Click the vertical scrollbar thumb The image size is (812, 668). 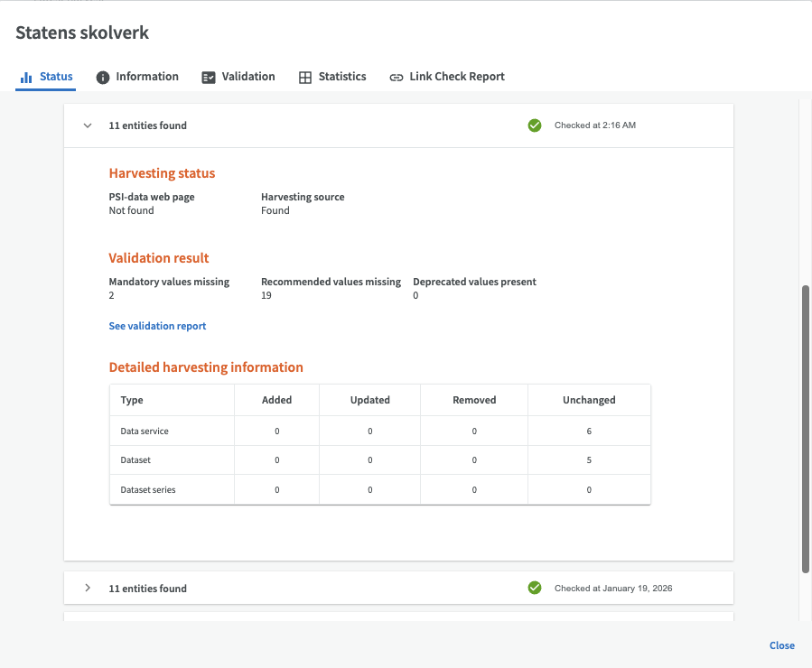[806, 428]
